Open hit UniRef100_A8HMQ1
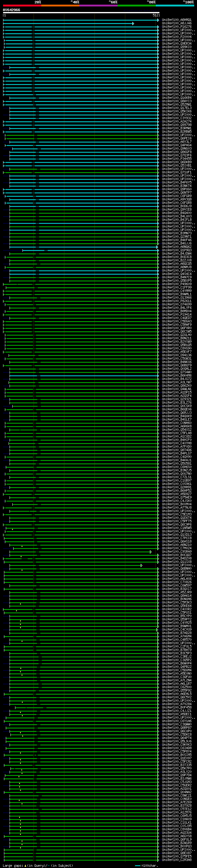The image size is (197, 868). 176,20
